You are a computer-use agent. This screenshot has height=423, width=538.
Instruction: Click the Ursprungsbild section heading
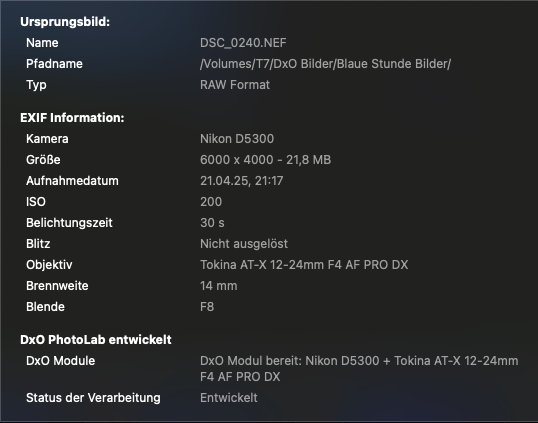tap(65, 22)
